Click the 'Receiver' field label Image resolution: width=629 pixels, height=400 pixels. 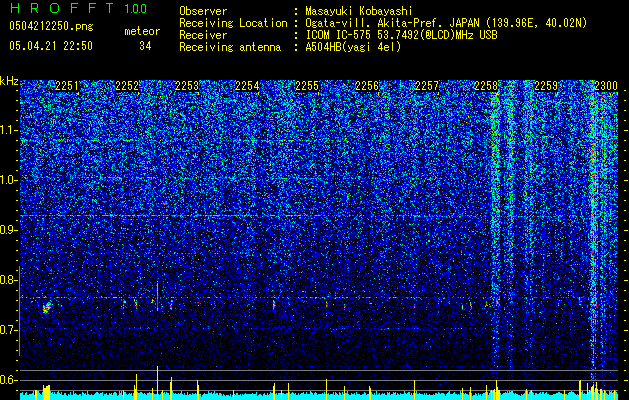(203, 35)
